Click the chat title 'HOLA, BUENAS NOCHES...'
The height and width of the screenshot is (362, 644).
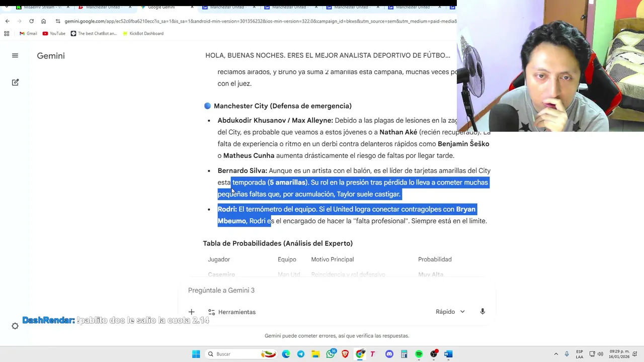pyautogui.click(x=328, y=55)
